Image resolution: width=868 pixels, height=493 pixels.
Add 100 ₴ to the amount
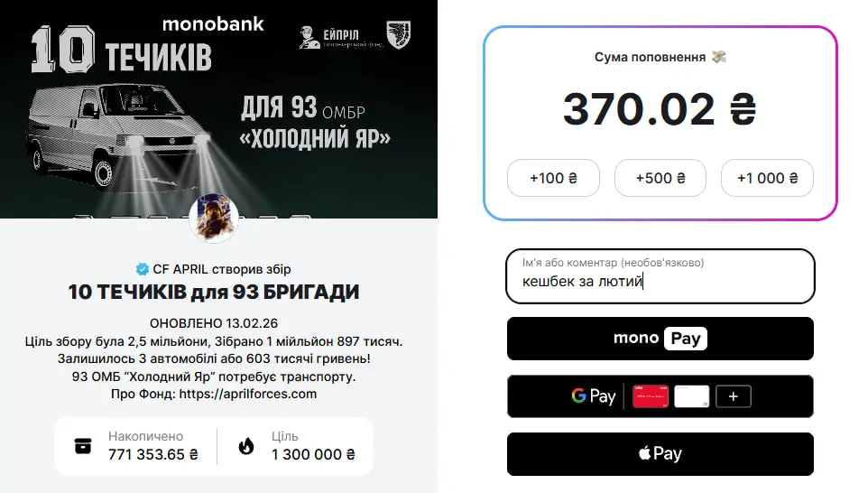(x=553, y=178)
